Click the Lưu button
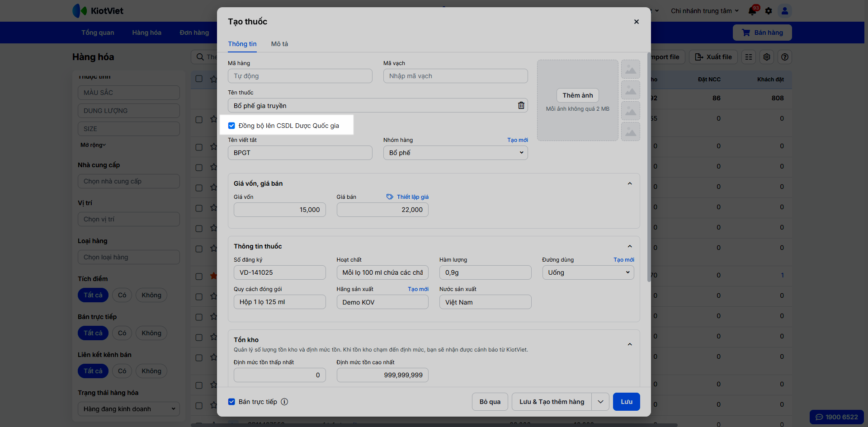Viewport: 868px width, 427px height. point(626,402)
